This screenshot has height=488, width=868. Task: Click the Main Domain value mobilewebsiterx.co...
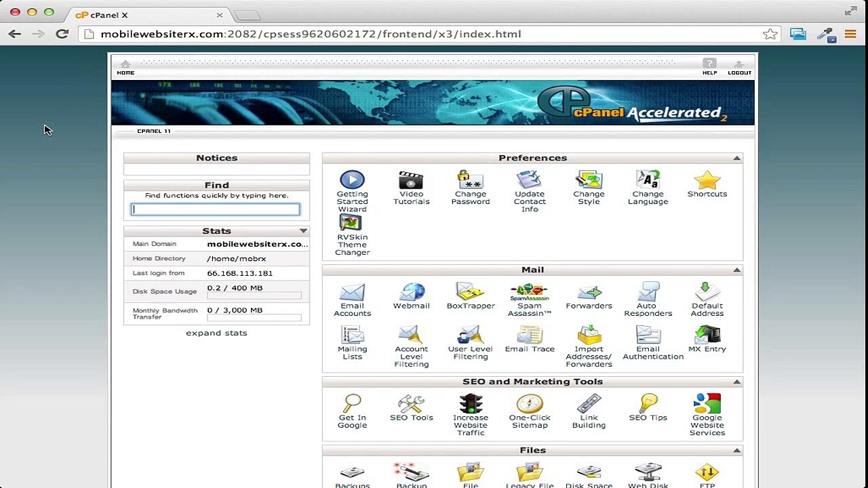[x=257, y=244]
